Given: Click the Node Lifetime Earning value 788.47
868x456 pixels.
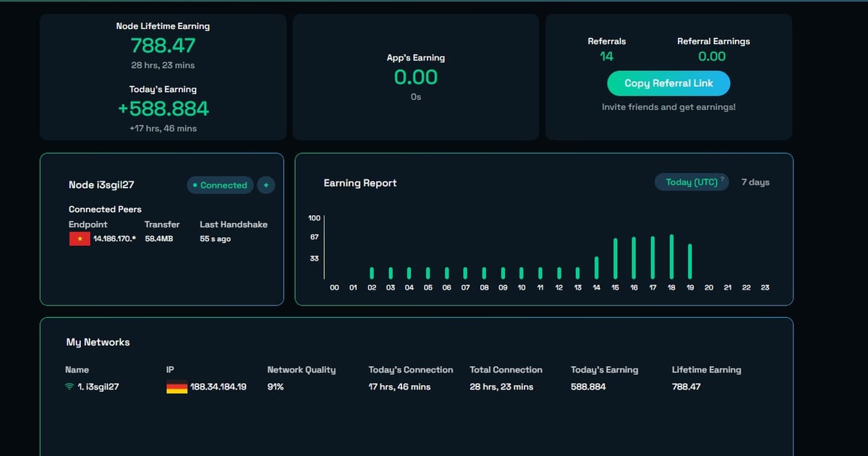Looking at the screenshot, I should (x=163, y=46).
